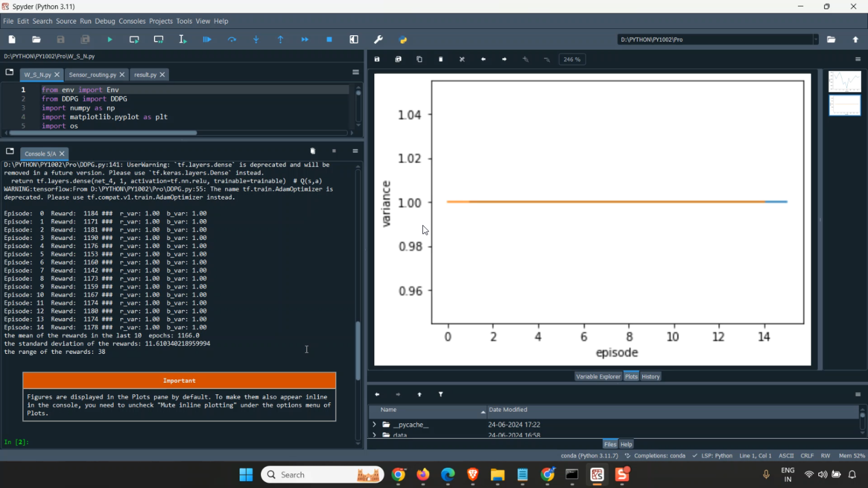Open the Consoles menu
Viewport: 868px width, 488px height.
coord(132,21)
